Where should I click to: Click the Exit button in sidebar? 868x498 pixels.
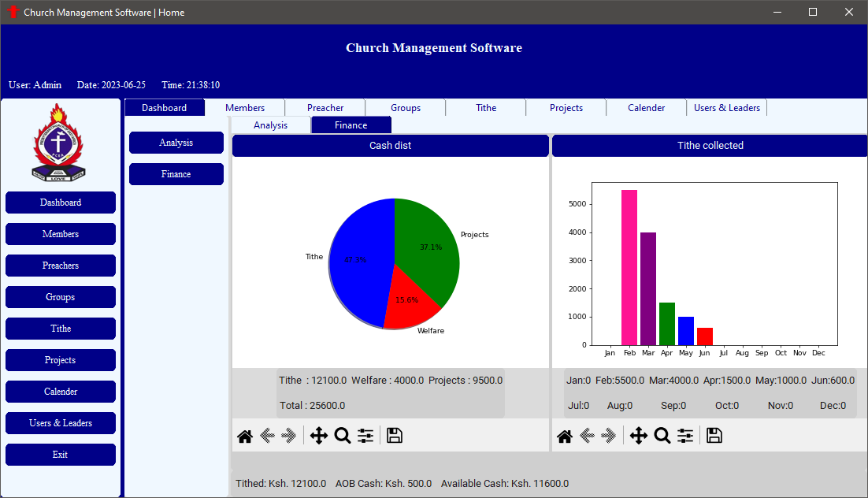tap(61, 455)
